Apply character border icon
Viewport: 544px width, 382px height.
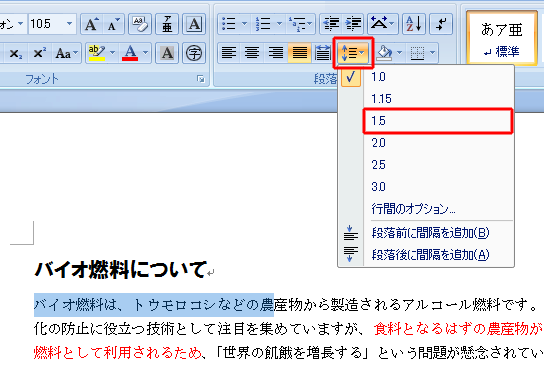coord(194,24)
